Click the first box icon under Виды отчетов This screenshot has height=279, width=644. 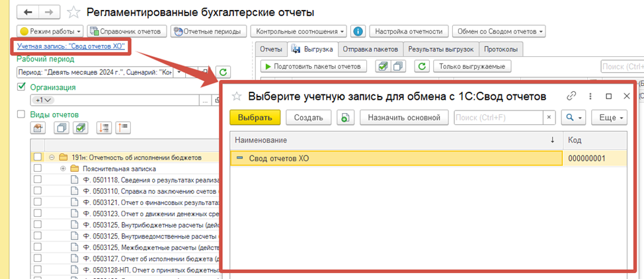click(38, 128)
